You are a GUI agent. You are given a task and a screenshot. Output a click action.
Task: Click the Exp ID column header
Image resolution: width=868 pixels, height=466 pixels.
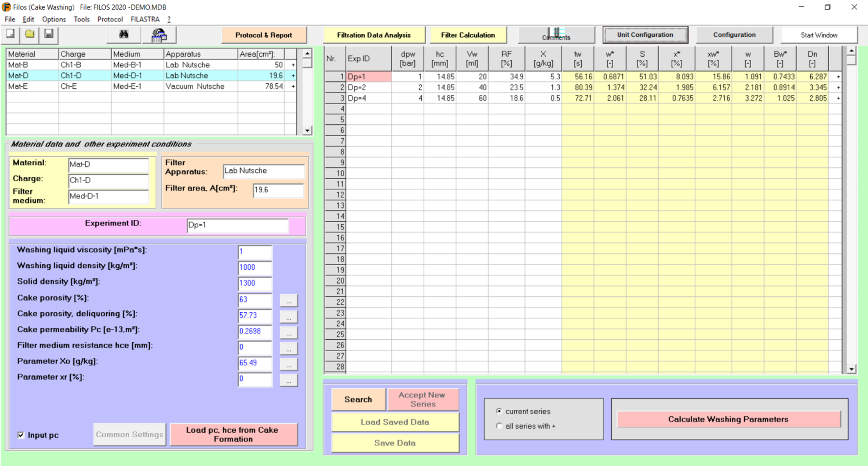[x=368, y=58]
